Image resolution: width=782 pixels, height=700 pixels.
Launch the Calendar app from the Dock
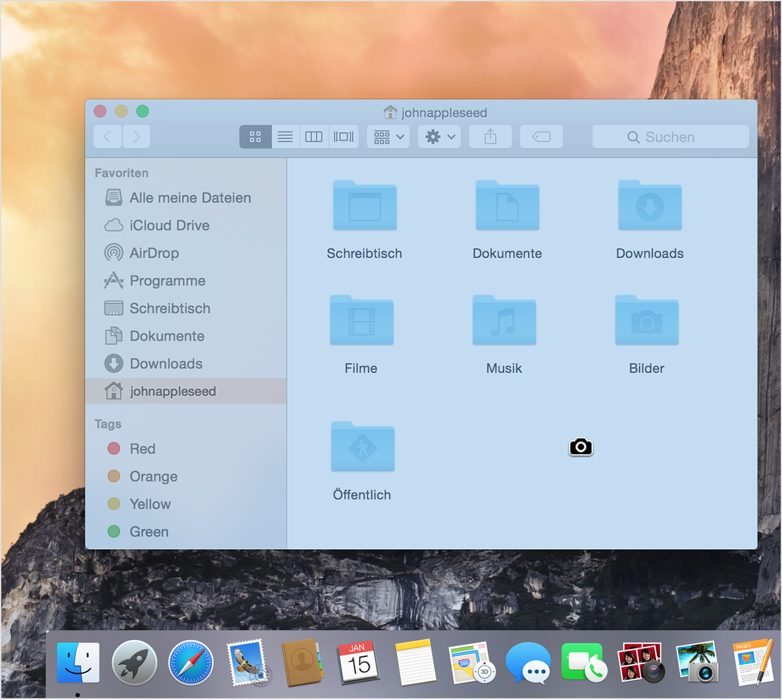[359, 662]
